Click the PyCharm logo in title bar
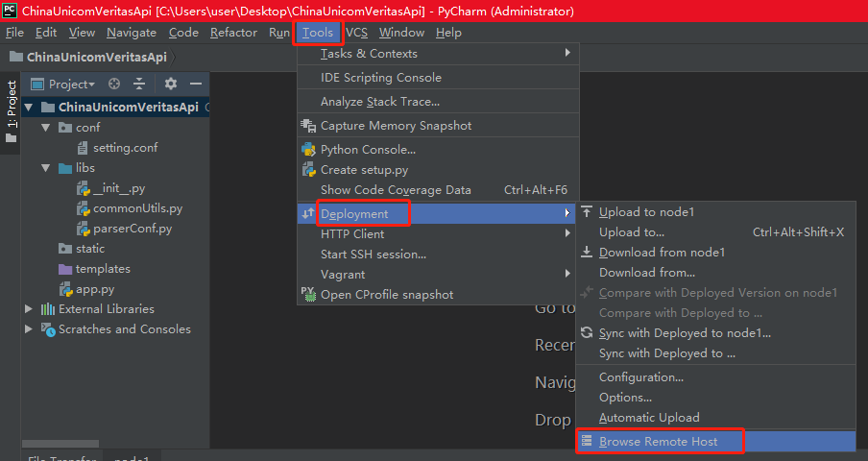This screenshot has height=461, width=868. pos(10,11)
